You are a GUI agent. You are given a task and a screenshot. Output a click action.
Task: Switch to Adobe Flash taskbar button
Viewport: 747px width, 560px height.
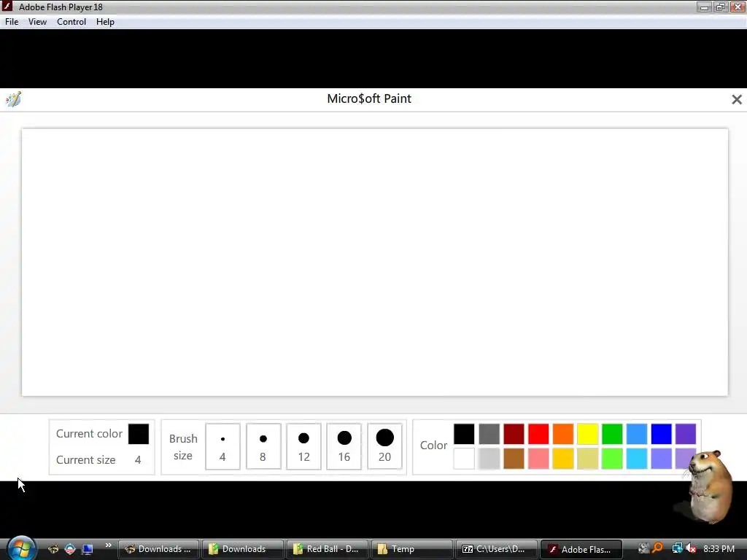tap(581, 549)
